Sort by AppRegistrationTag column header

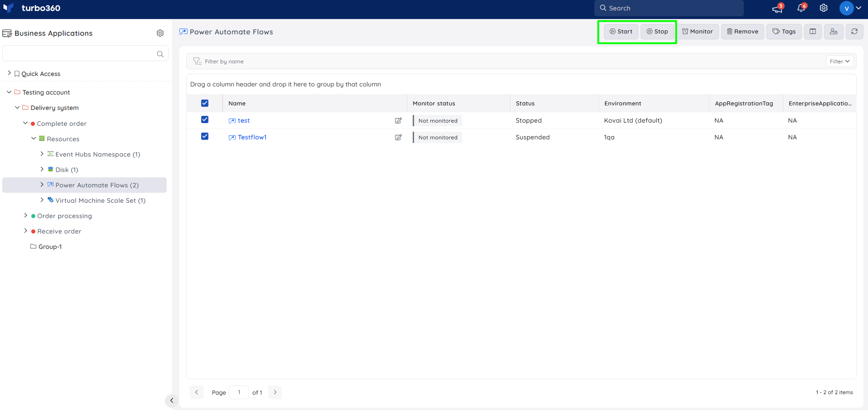pyautogui.click(x=744, y=103)
